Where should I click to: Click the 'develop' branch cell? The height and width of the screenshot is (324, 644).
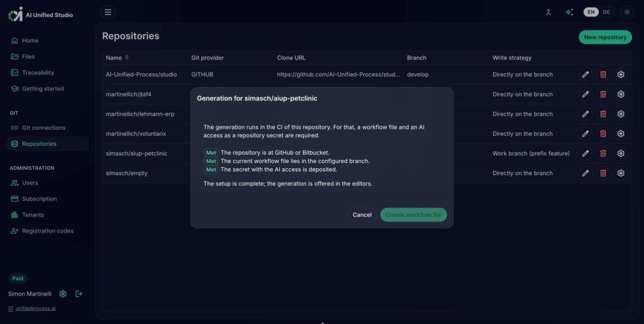[418, 75]
